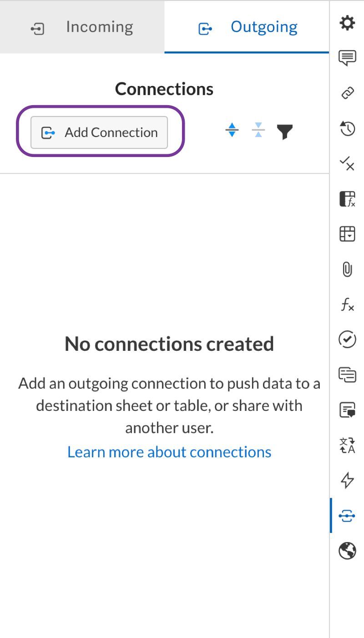
Task: Click the chain link icon in sidebar
Action: click(347, 93)
